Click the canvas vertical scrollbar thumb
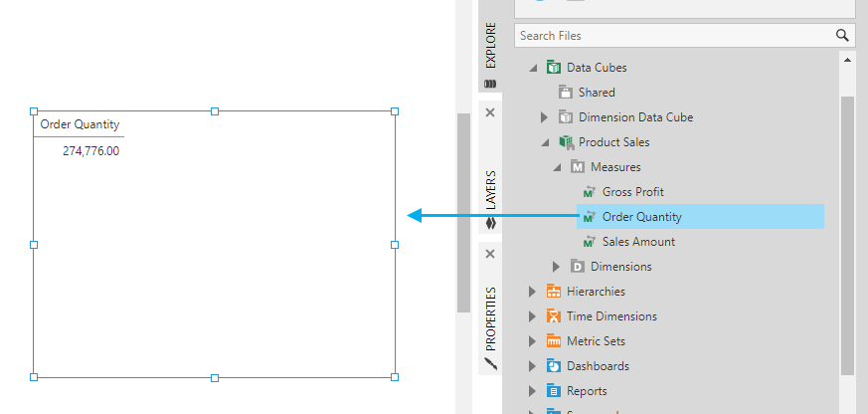Image resolution: width=868 pixels, height=414 pixels. point(463,213)
